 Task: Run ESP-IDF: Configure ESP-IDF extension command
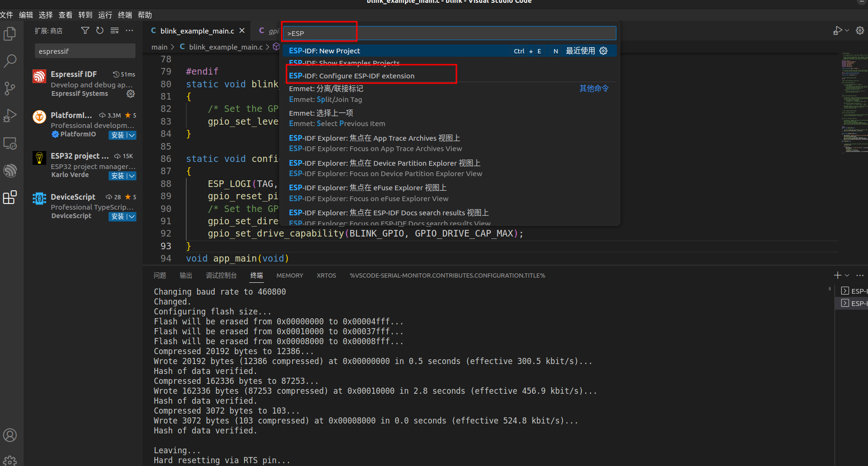(450, 76)
